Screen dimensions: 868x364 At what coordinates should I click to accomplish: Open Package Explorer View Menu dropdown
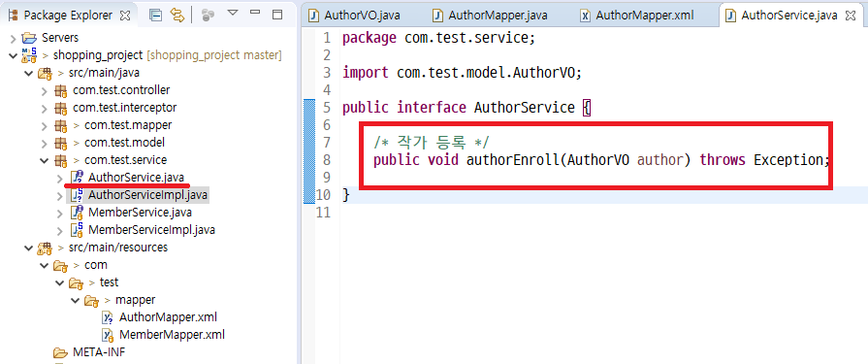[233, 13]
